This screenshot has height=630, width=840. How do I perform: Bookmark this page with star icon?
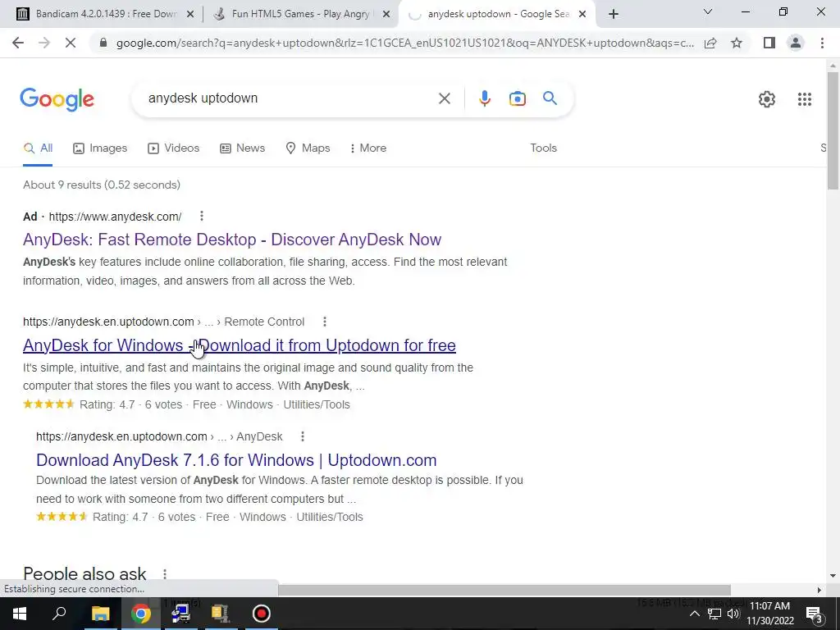pyautogui.click(x=737, y=43)
